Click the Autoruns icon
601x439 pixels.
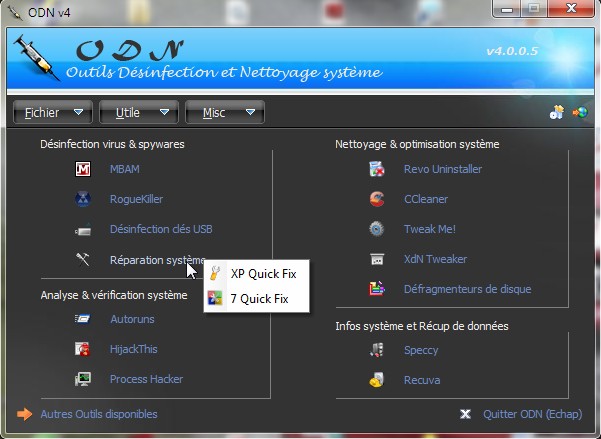pos(83,319)
